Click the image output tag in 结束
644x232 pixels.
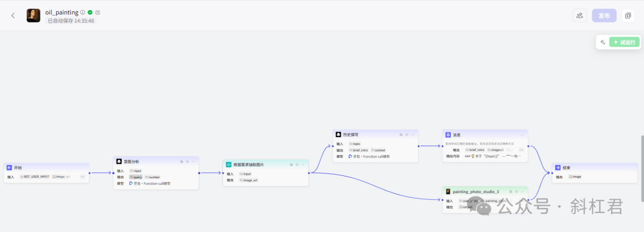[575, 177]
